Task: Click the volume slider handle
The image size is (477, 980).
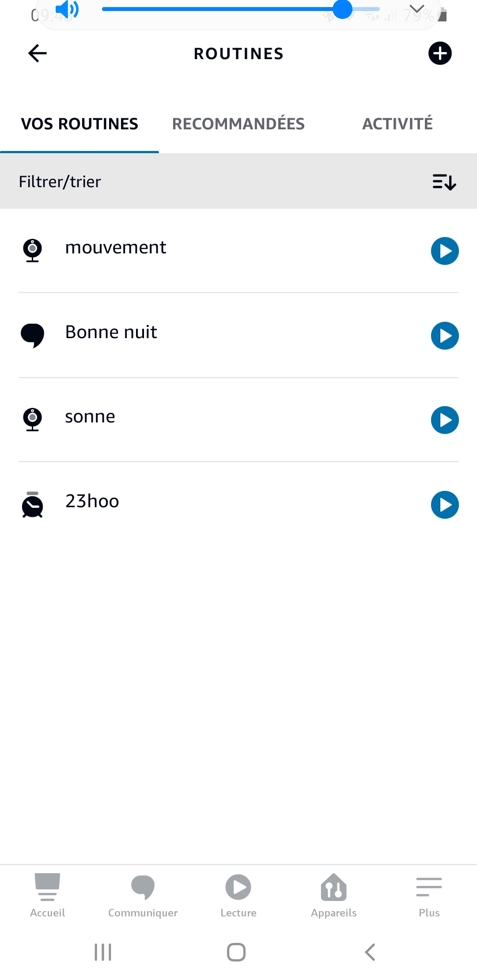Action: coord(342,9)
